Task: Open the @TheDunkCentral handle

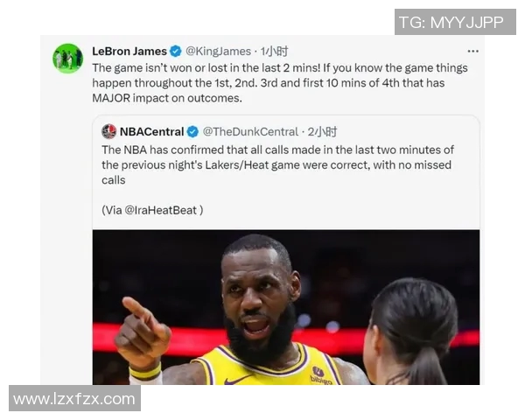Action: 250,131
